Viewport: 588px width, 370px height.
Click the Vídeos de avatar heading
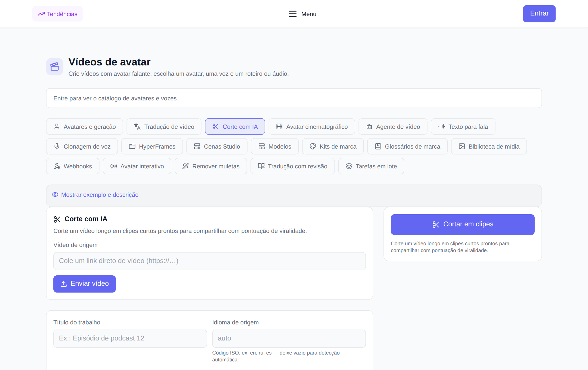[109, 62]
